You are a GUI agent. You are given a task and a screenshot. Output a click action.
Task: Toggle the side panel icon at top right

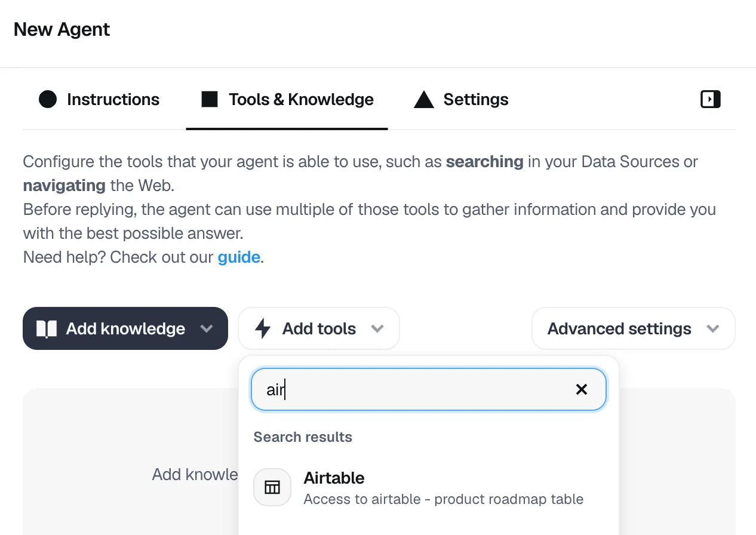tap(710, 99)
